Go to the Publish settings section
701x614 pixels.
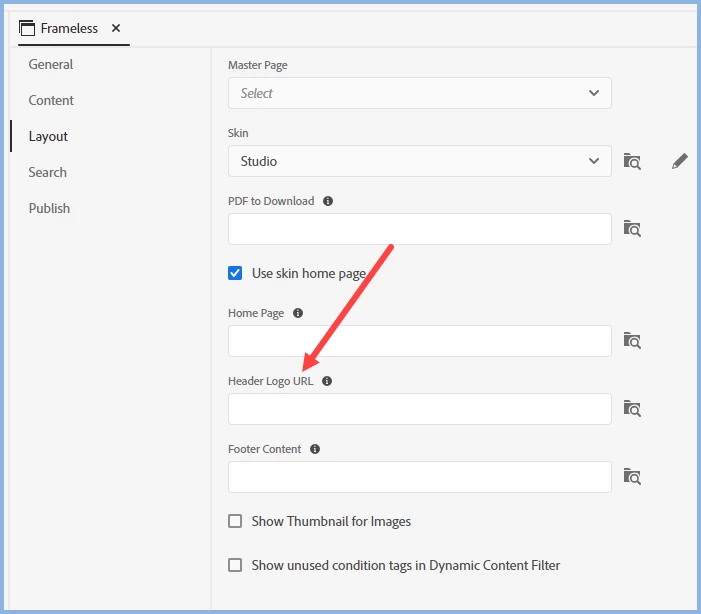[x=49, y=208]
